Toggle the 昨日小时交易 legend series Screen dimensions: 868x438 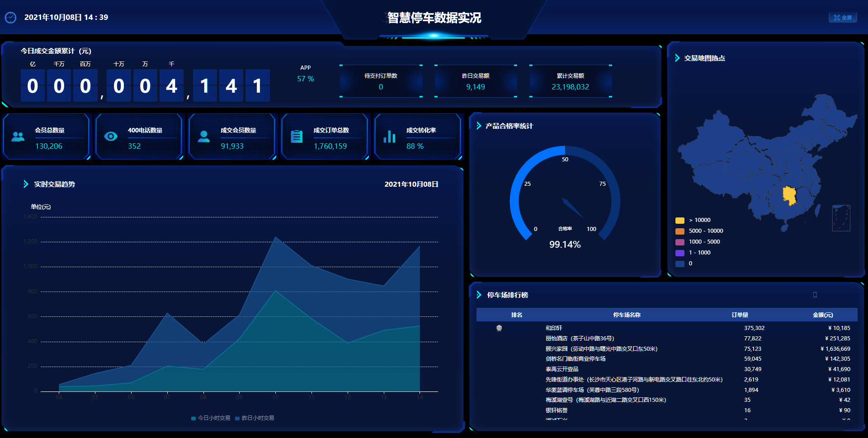pyautogui.click(x=255, y=418)
